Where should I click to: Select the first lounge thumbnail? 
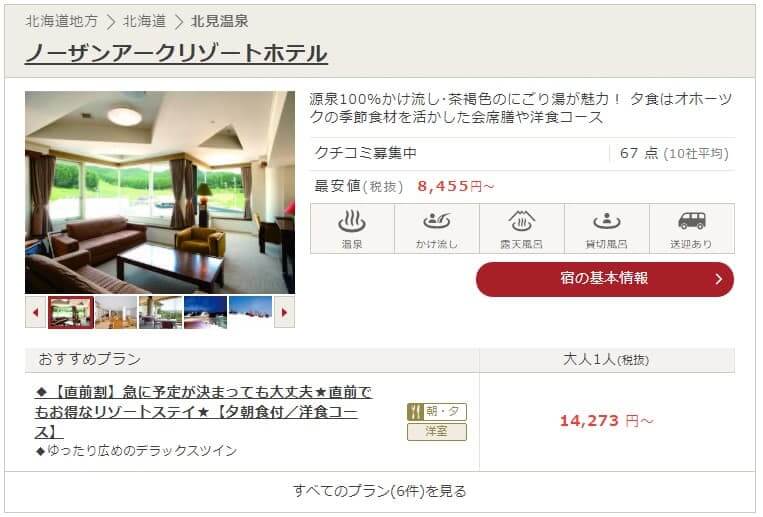tap(71, 312)
